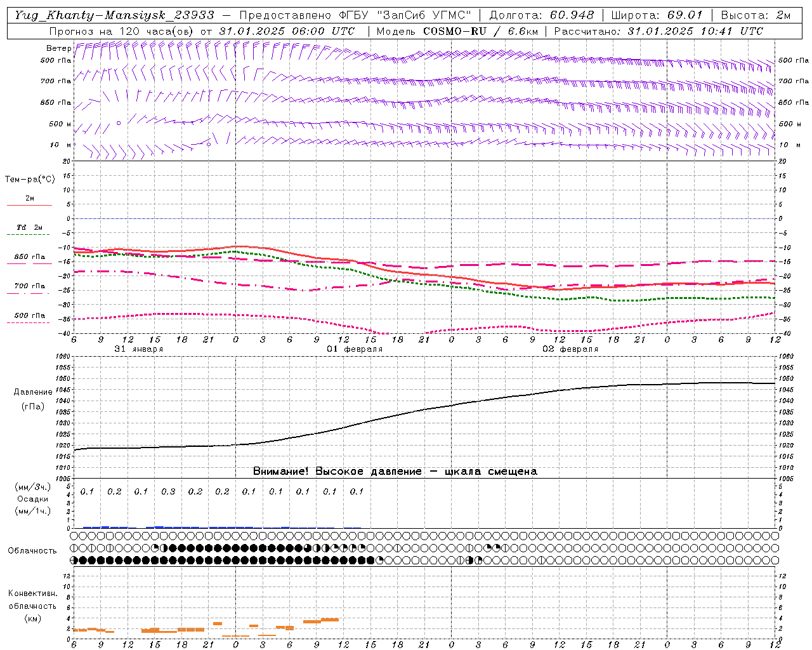Select the '02 февраля' date label

pyautogui.click(x=570, y=349)
